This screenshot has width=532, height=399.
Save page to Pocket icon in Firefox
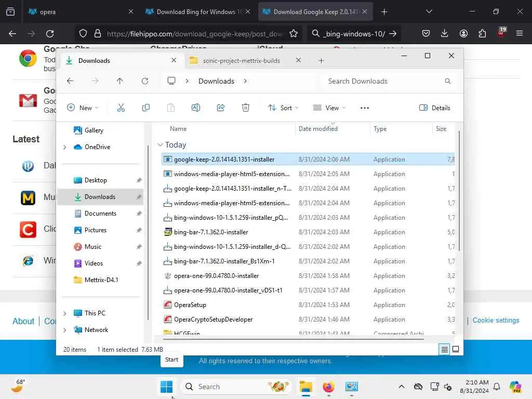pos(426,33)
